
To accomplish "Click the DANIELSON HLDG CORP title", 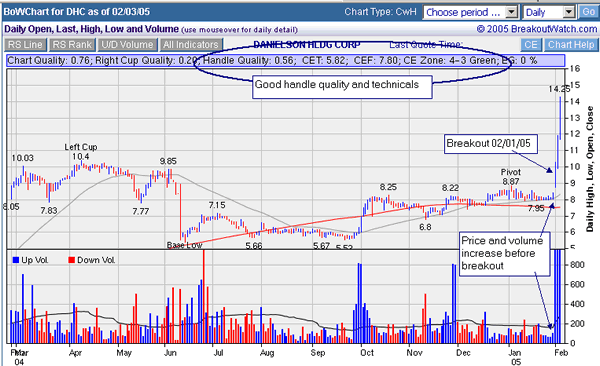I will [307, 45].
